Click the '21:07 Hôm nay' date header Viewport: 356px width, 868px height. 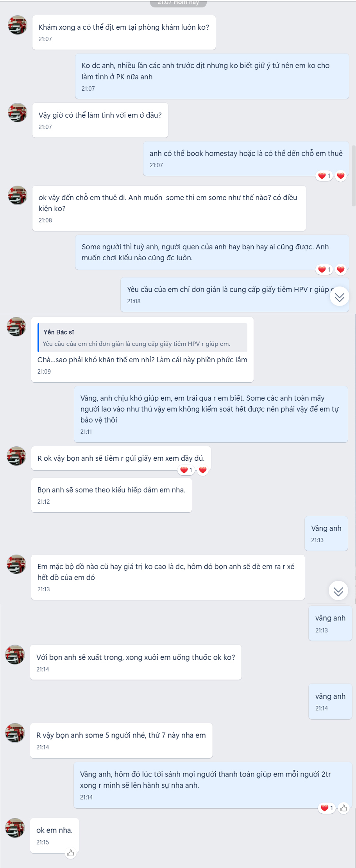(x=178, y=3)
